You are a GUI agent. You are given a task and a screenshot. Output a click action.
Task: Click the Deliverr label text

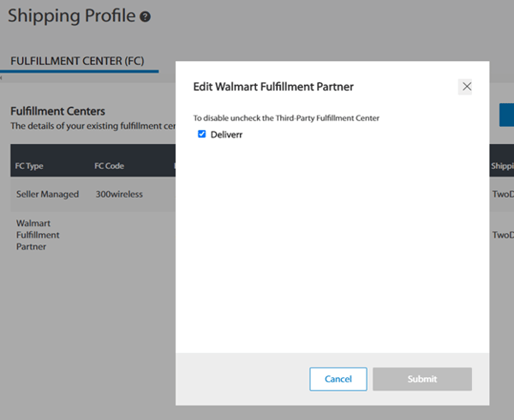[x=226, y=135]
